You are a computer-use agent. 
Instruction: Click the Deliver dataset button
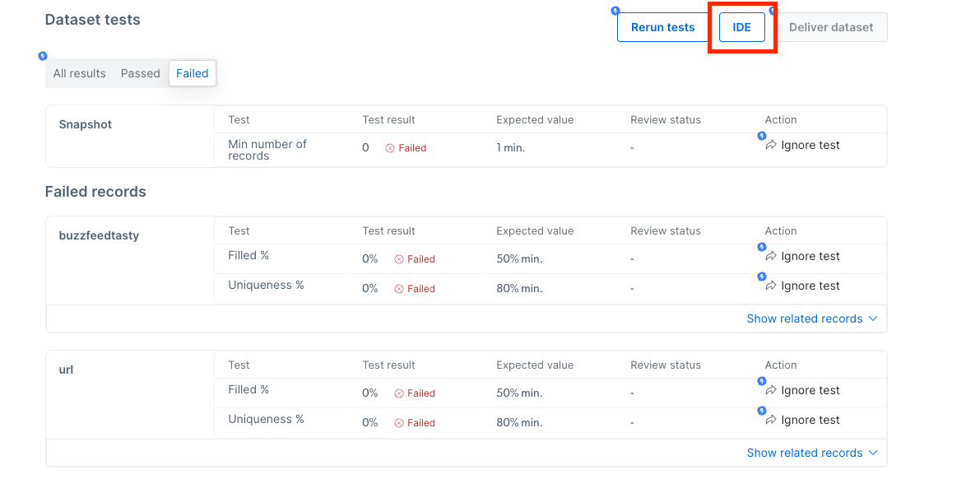(831, 27)
